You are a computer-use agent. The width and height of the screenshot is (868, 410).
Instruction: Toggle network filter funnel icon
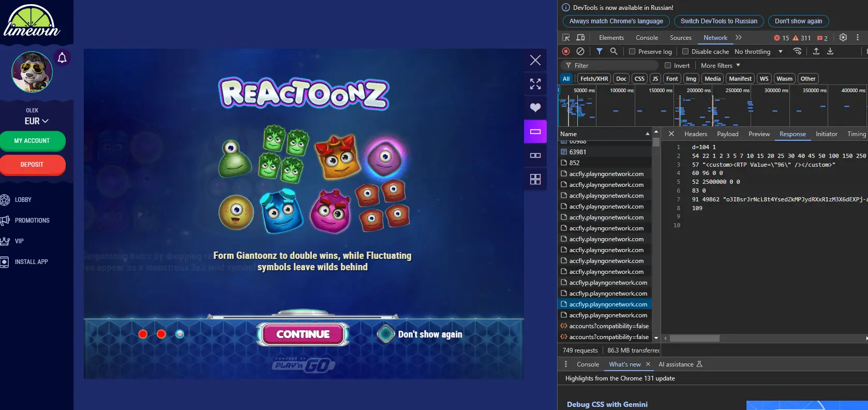pos(599,51)
